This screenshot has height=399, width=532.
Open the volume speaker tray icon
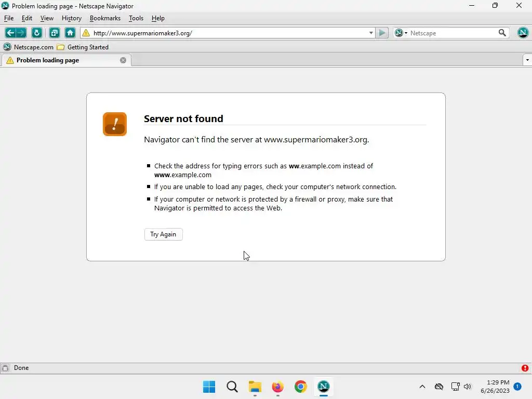pyautogui.click(x=468, y=387)
